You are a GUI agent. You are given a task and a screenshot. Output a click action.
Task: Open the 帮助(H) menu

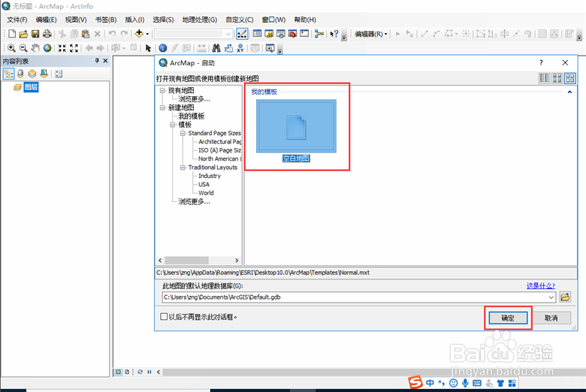coord(305,20)
